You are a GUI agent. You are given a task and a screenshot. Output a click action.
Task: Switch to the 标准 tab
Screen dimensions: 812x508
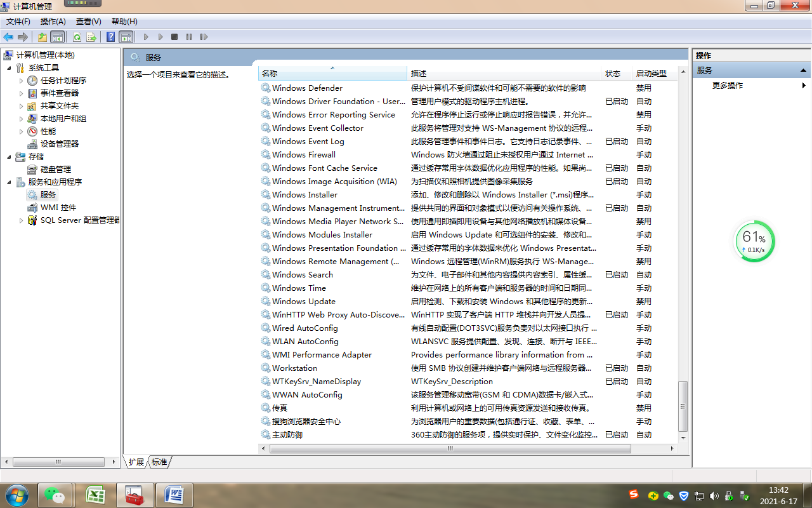point(159,462)
